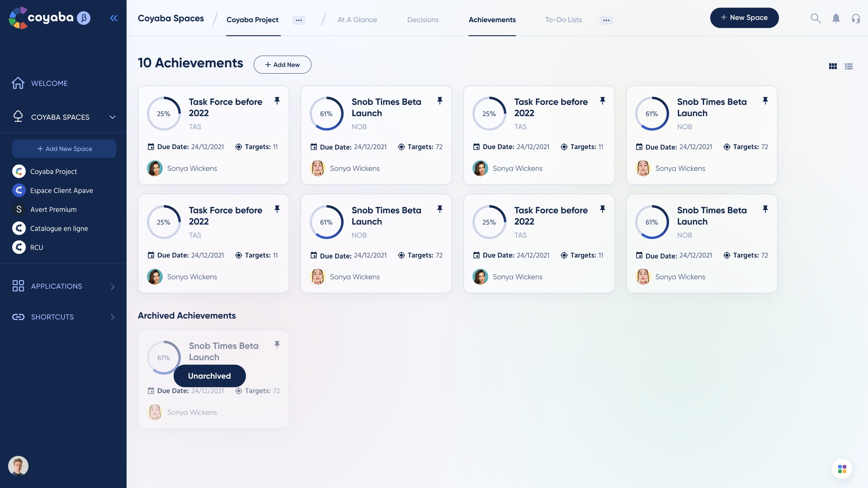The height and width of the screenshot is (488, 868).
Task: Switch to grid view of achievements
Action: pos(833,66)
